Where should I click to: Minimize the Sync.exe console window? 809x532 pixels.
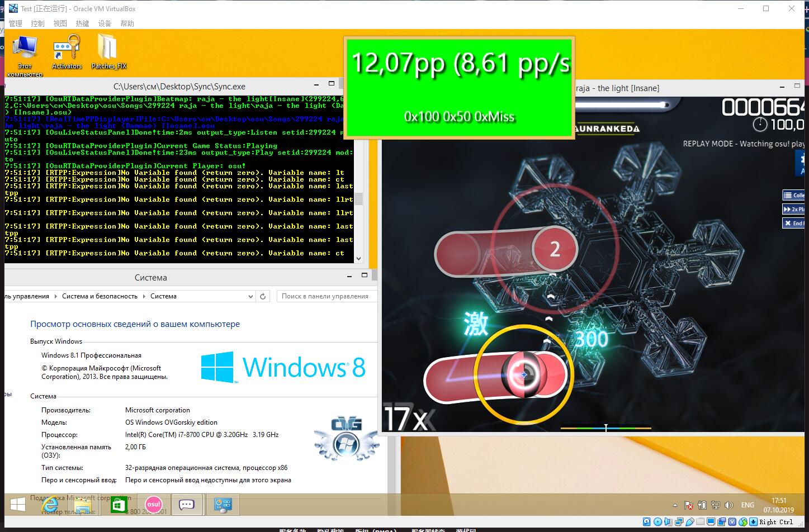[x=317, y=85]
